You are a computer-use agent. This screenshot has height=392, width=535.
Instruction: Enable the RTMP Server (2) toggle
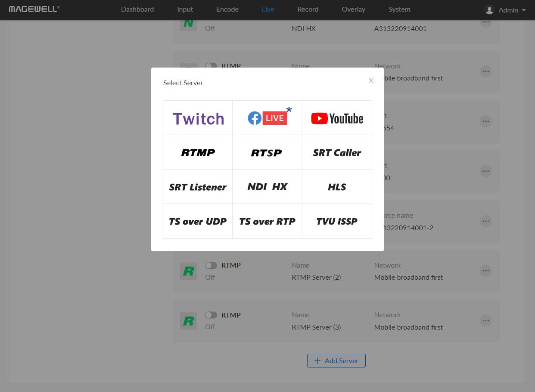pos(211,265)
